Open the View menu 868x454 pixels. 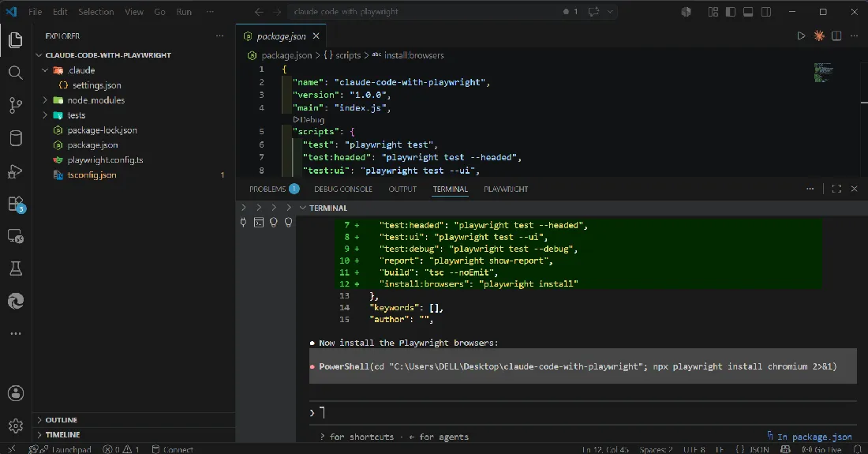(x=134, y=12)
